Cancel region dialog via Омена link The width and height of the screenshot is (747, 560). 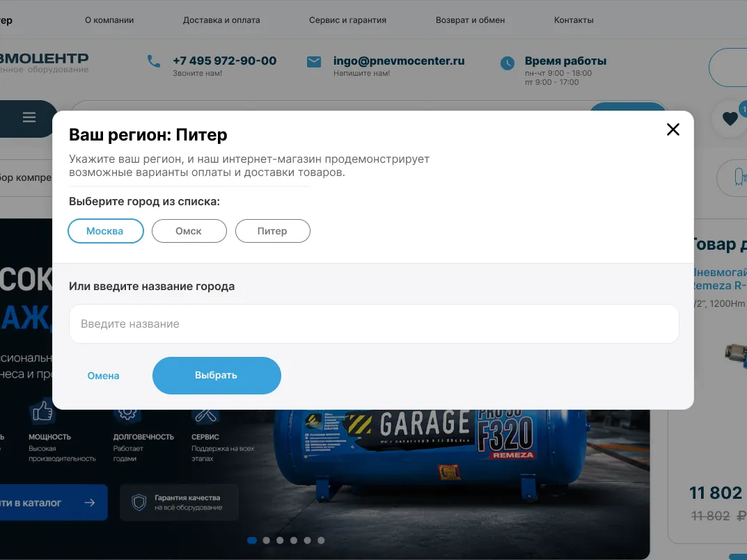click(103, 376)
